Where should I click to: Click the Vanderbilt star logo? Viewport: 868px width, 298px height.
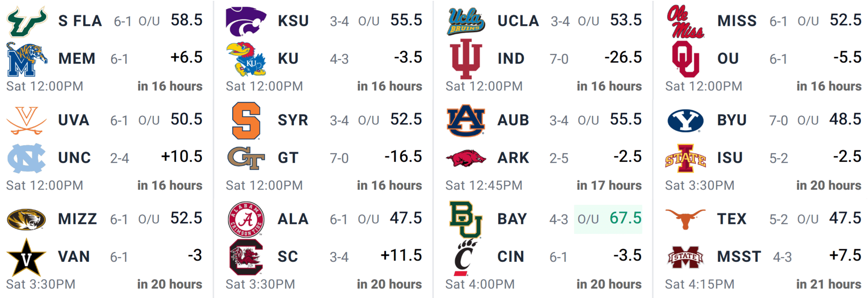(27, 257)
